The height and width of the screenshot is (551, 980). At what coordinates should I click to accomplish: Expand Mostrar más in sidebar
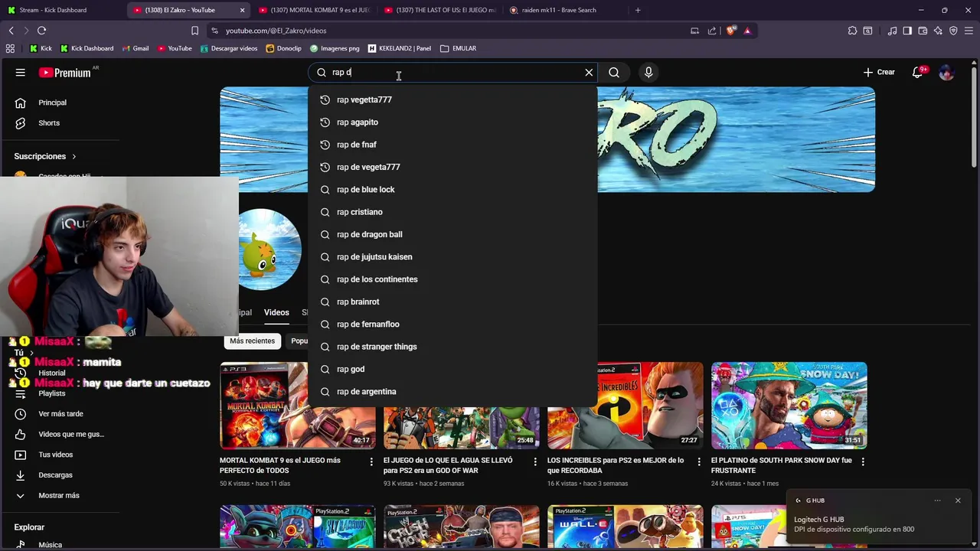tap(60, 496)
